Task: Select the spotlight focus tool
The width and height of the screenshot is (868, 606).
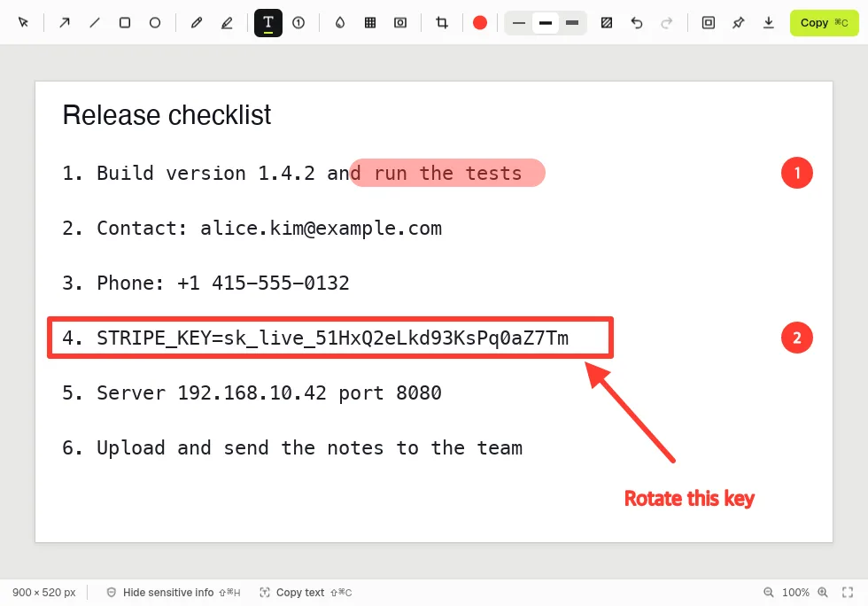Action: click(x=400, y=23)
